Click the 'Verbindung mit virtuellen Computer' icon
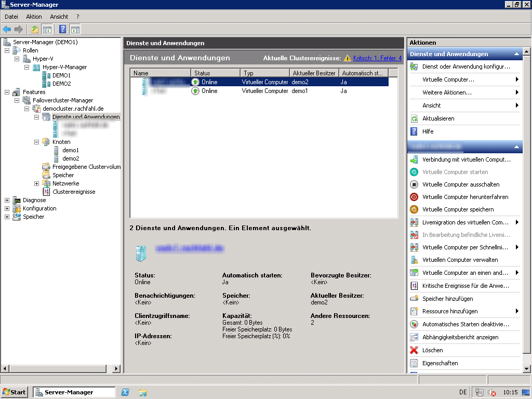The width and height of the screenshot is (532, 399). coord(414,160)
